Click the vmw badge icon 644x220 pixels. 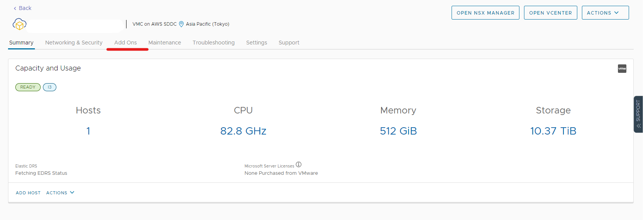click(x=622, y=69)
